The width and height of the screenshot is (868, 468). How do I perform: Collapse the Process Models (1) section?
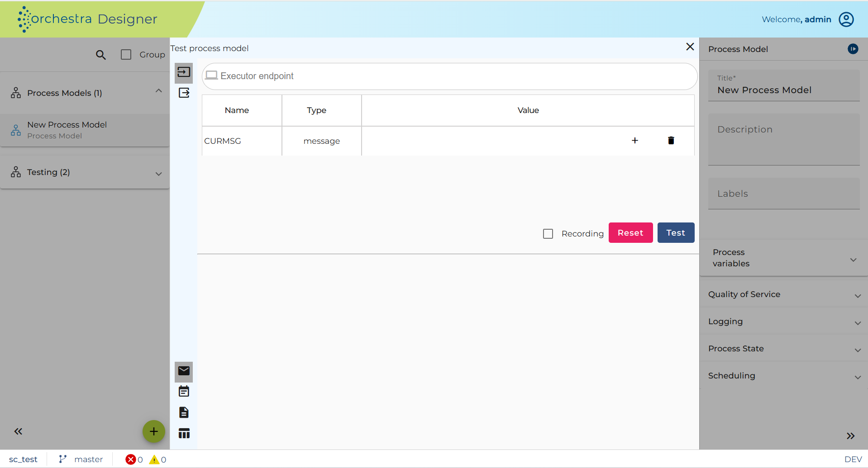click(158, 91)
